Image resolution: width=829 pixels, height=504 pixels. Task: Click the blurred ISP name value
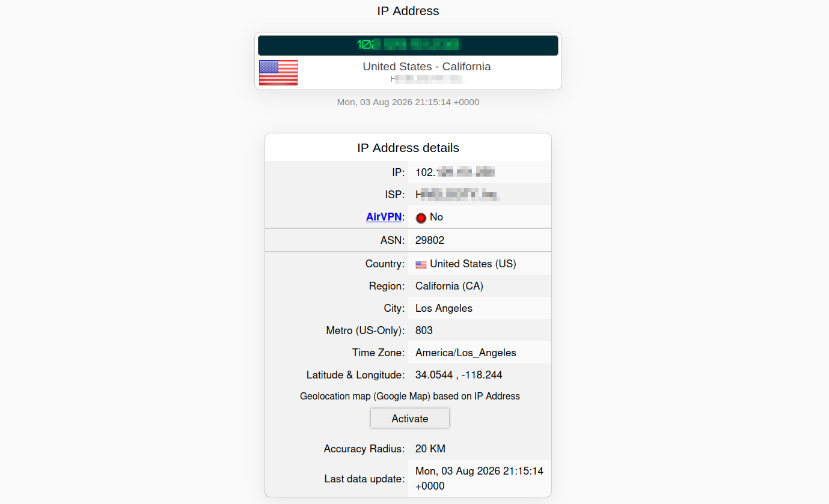(x=458, y=195)
